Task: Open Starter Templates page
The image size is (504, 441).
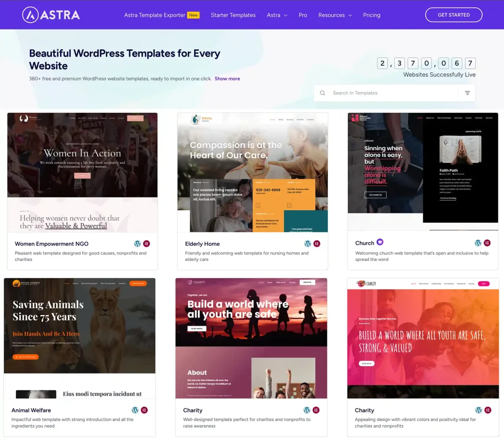Action: coord(233,15)
